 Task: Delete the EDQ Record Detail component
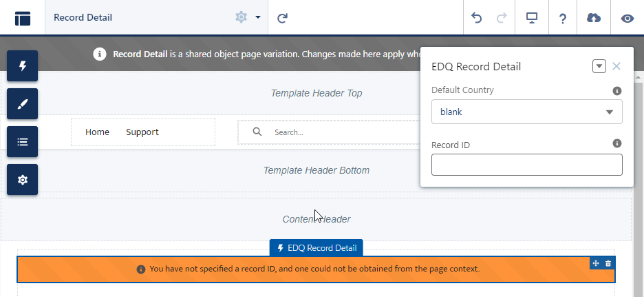(608, 264)
